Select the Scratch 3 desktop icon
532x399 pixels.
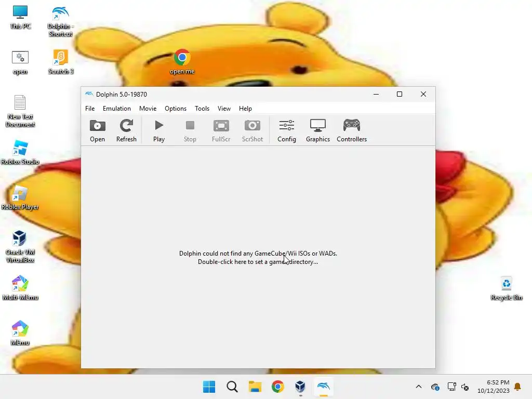click(60, 62)
